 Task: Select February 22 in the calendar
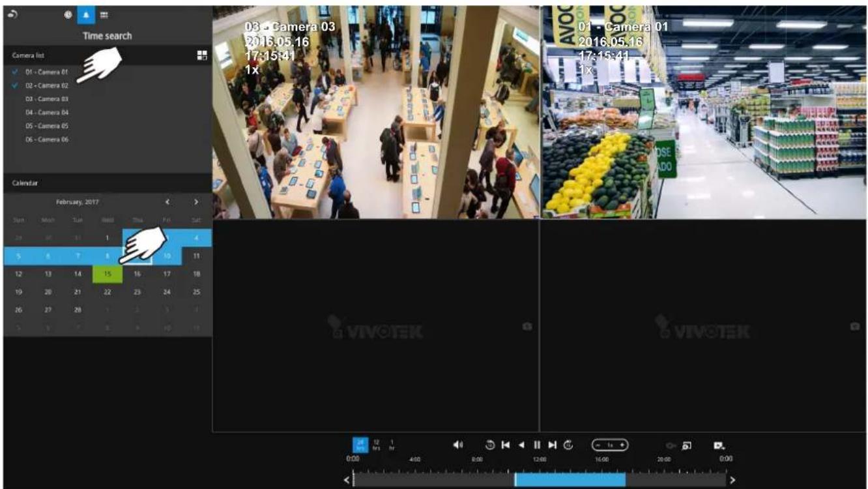click(108, 292)
